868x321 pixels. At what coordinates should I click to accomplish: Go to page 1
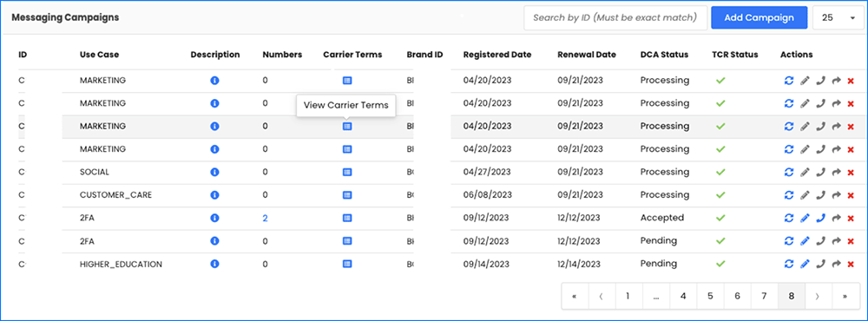coord(628,296)
